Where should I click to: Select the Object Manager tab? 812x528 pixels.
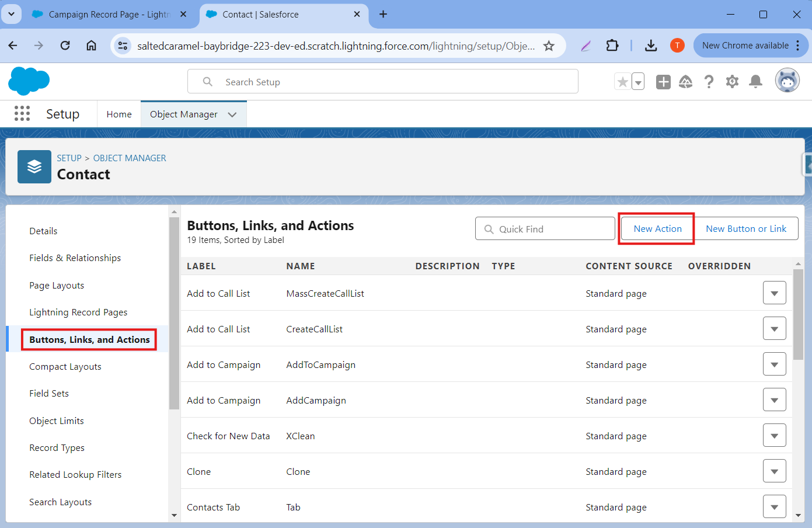click(183, 114)
